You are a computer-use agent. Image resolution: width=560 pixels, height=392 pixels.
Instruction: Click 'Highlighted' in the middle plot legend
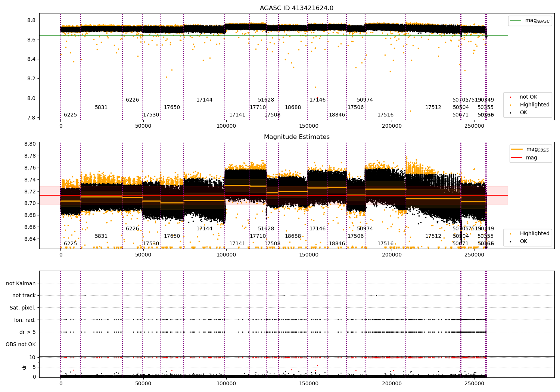535,234
